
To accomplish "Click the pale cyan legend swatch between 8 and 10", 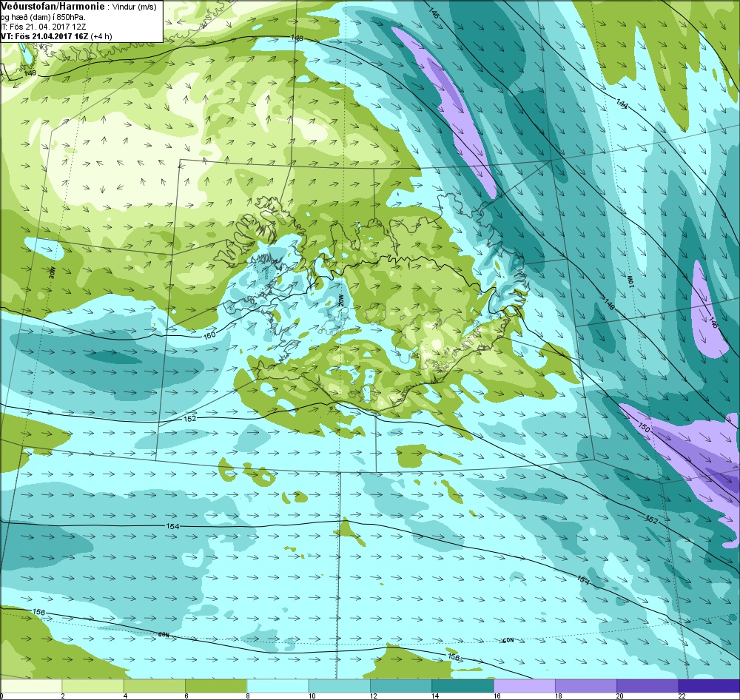I will pyautogui.click(x=277, y=685).
